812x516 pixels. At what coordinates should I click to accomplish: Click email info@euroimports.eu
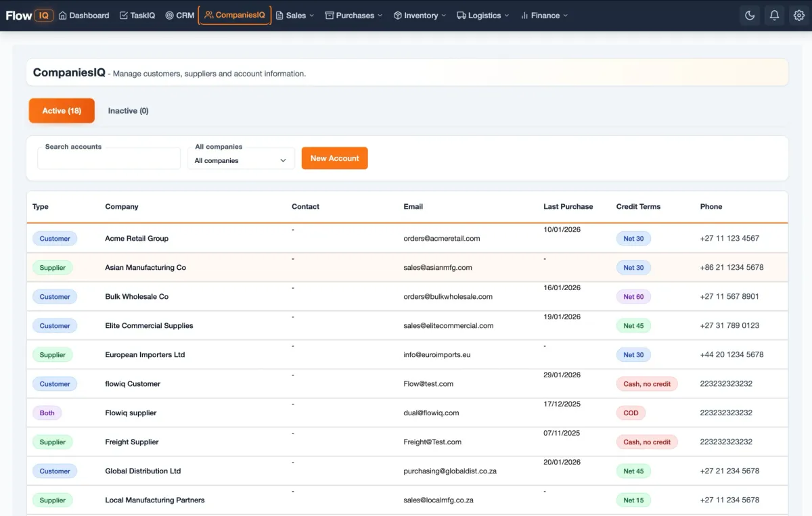pyautogui.click(x=437, y=355)
